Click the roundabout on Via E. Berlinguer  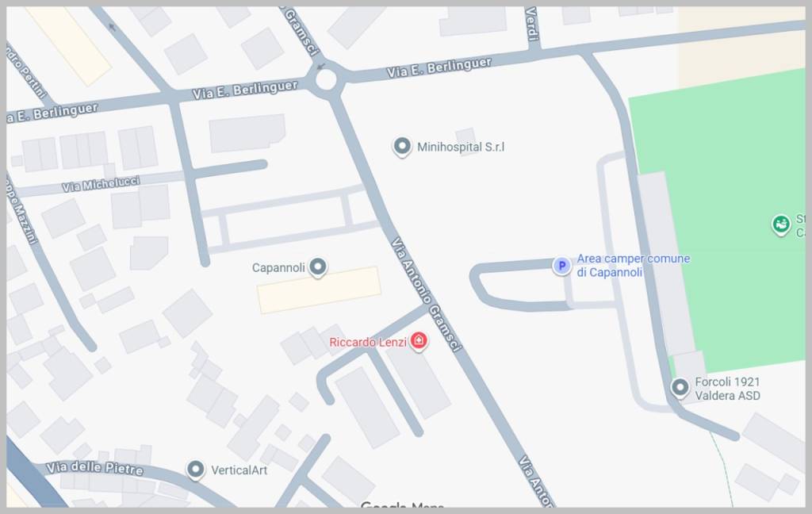click(x=326, y=80)
